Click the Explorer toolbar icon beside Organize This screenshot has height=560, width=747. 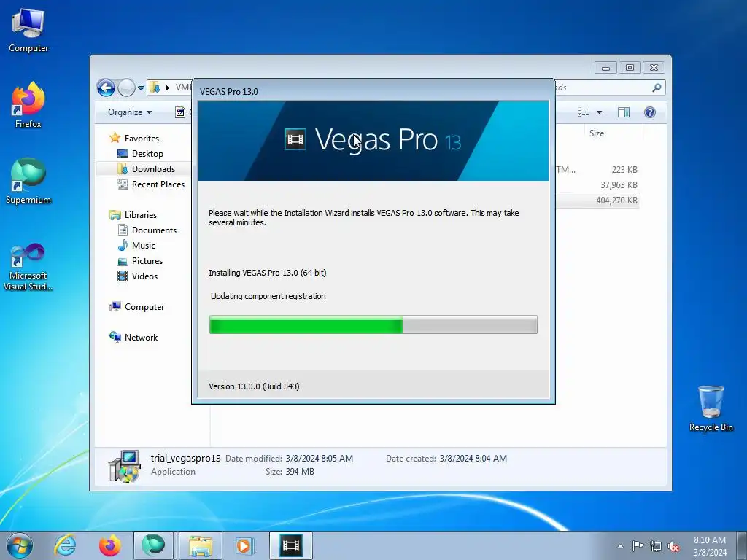[x=180, y=112]
